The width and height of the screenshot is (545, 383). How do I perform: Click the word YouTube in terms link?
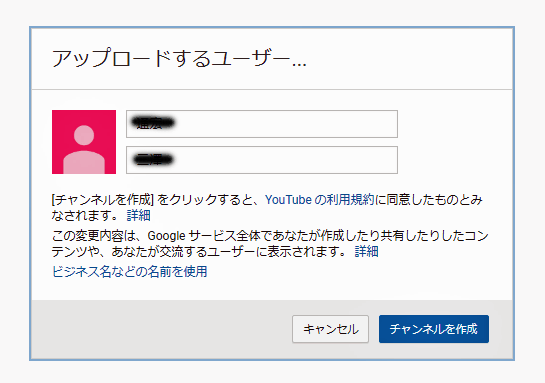[x=288, y=200]
